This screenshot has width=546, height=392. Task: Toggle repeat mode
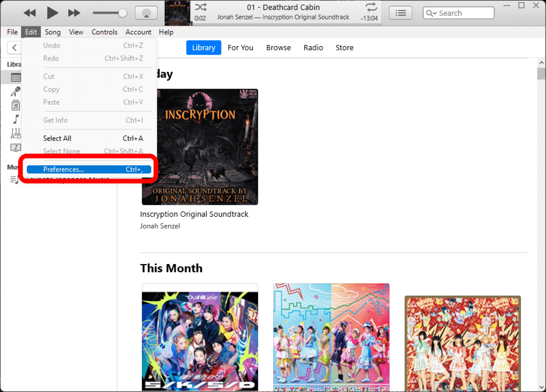pyautogui.click(x=371, y=7)
